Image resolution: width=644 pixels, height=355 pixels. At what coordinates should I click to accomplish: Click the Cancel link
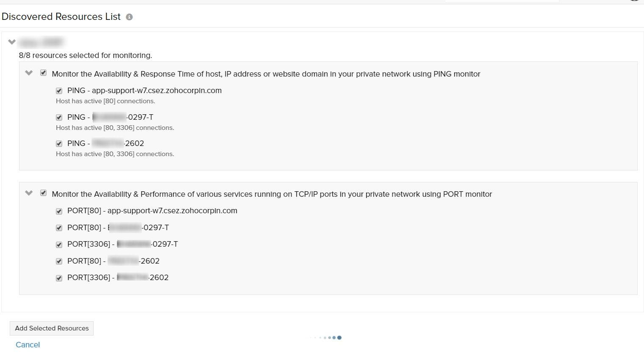point(28,345)
